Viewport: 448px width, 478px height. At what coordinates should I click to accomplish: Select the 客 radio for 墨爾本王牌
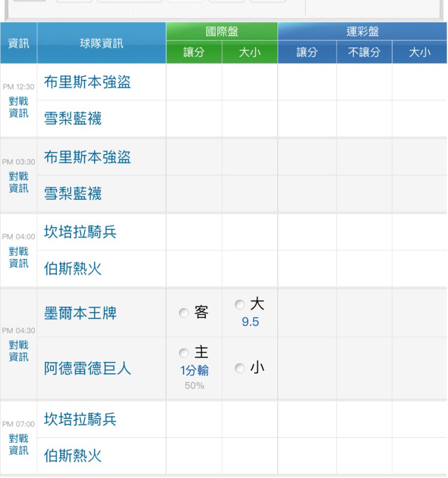tap(184, 313)
